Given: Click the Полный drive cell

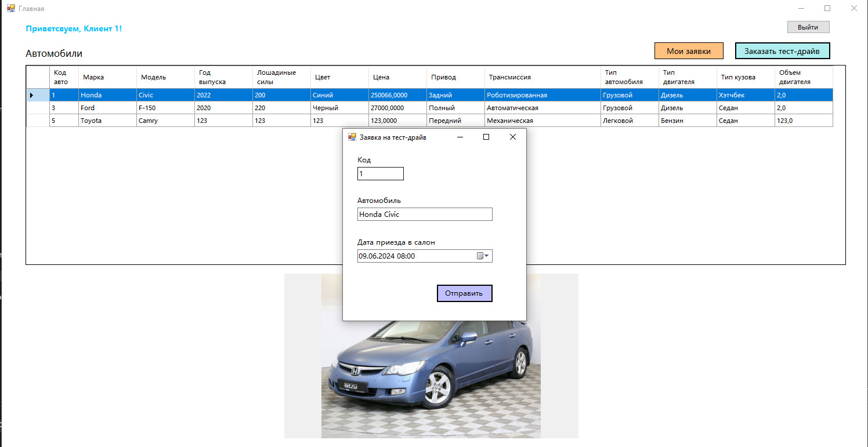Looking at the screenshot, I should pos(455,108).
